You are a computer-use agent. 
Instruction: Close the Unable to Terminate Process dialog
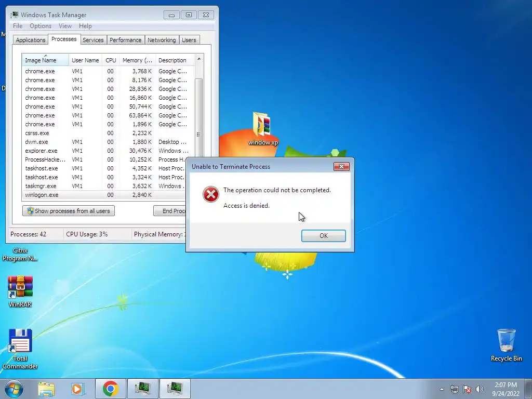341,166
